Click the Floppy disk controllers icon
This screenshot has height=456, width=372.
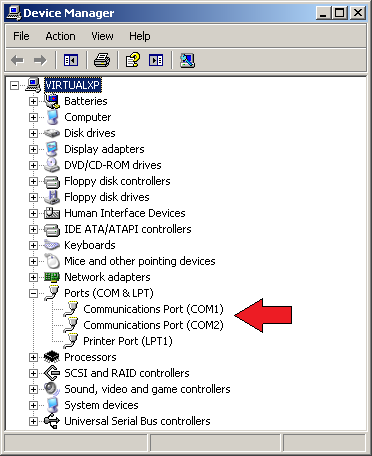tap(52, 181)
